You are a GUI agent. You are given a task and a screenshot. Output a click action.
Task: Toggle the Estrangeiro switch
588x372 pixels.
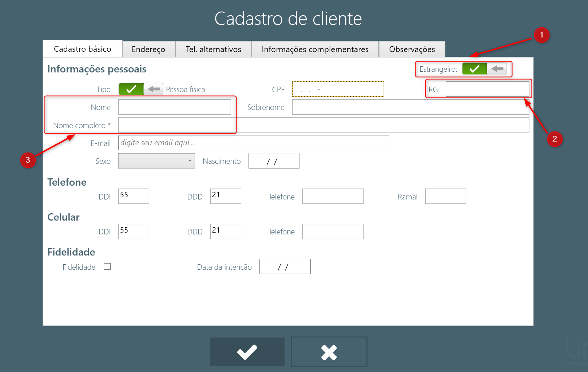point(484,68)
